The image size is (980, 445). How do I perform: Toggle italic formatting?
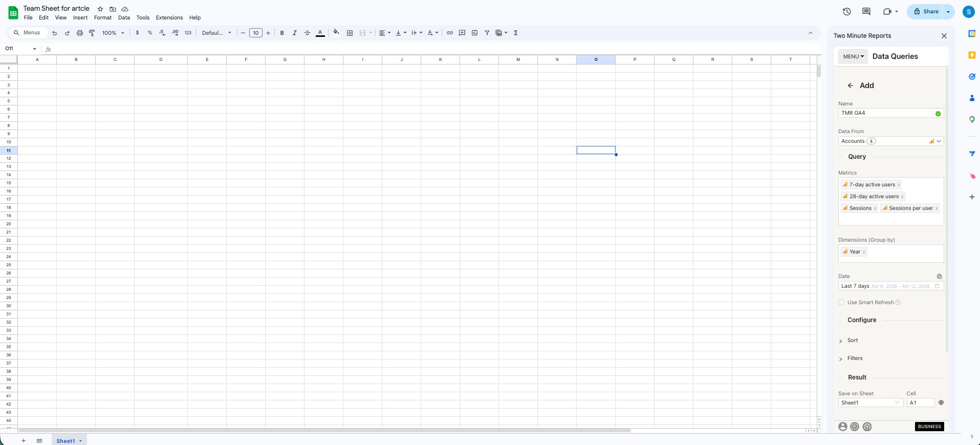pyautogui.click(x=295, y=33)
